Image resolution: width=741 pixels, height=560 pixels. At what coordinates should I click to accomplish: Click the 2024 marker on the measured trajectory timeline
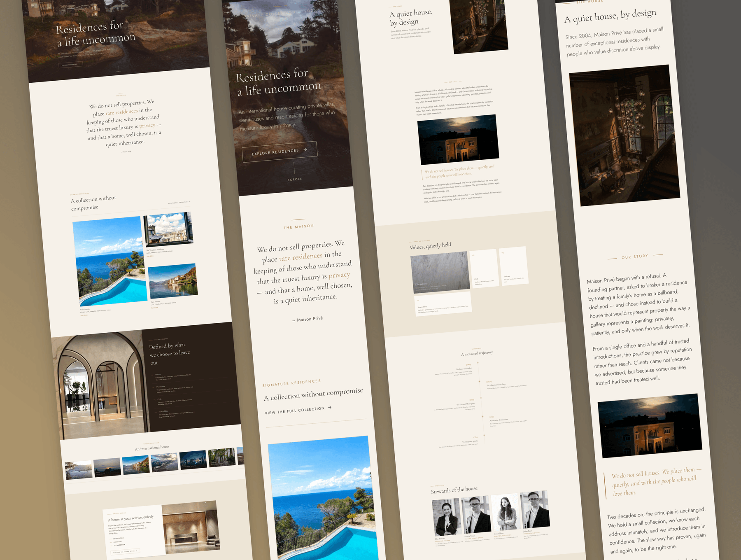(485, 435)
